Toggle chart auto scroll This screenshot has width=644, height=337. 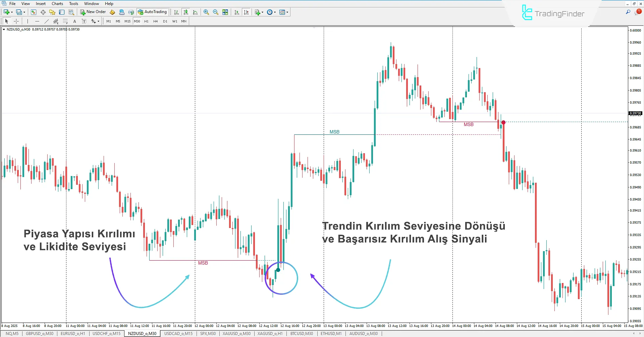pyautogui.click(x=236, y=12)
